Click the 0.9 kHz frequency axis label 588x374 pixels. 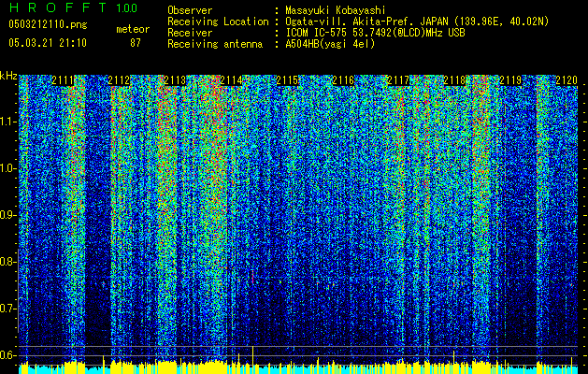[x=7, y=215]
